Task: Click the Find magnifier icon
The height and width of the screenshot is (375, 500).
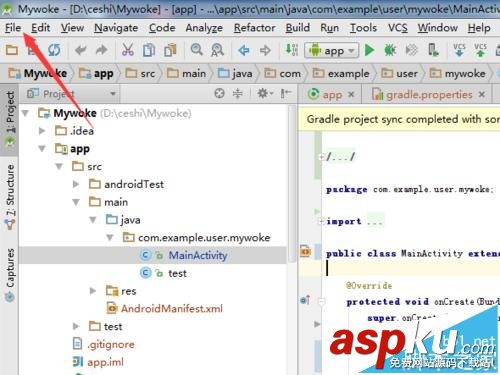Action: coord(197,50)
